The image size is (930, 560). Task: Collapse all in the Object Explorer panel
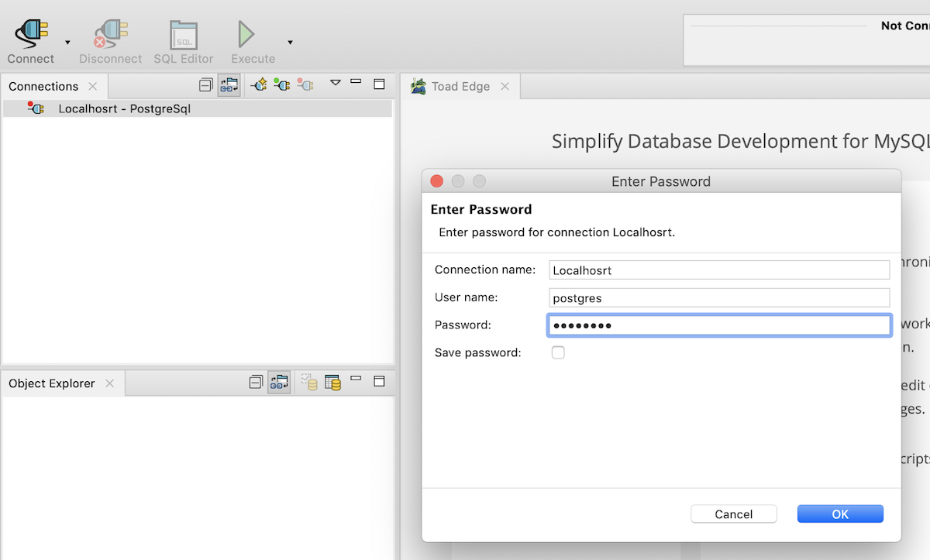[x=256, y=382]
